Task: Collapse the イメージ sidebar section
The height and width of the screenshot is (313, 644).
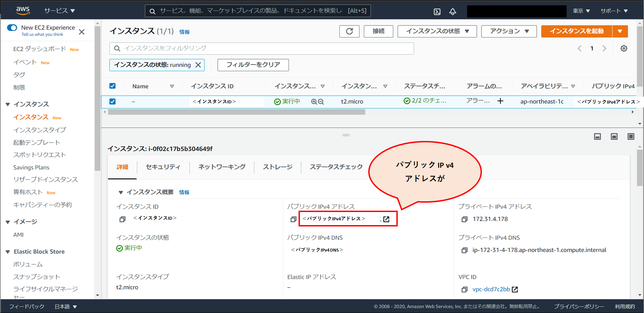Action: click(8, 222)
